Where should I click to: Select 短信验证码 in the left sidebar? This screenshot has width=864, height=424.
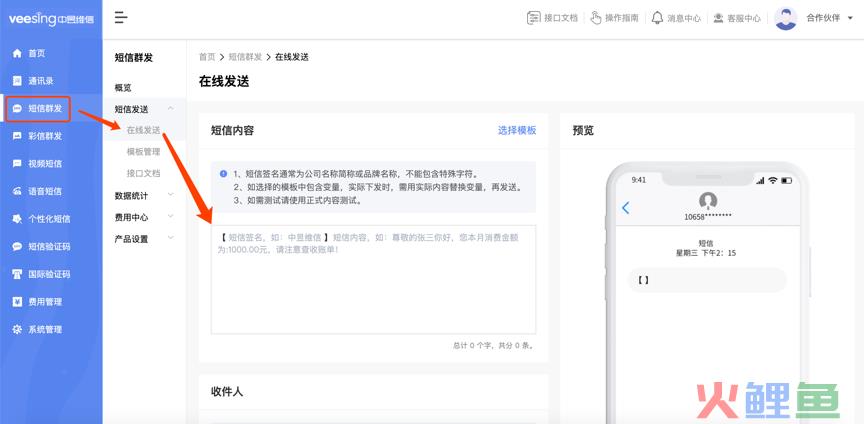[x=51, y=246]
